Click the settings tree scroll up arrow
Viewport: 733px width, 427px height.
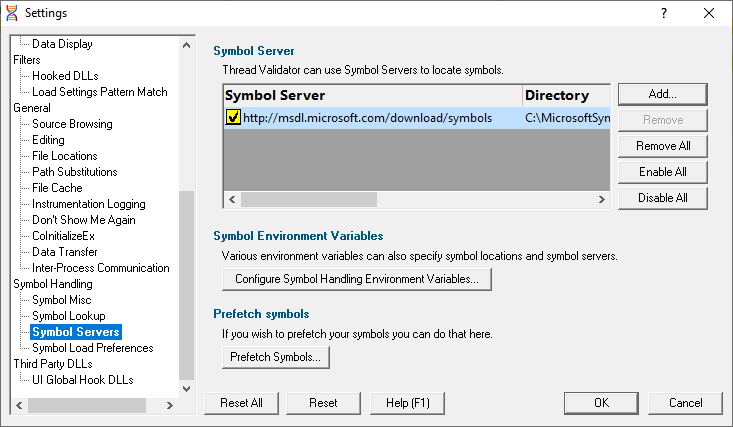pos(187,45)
